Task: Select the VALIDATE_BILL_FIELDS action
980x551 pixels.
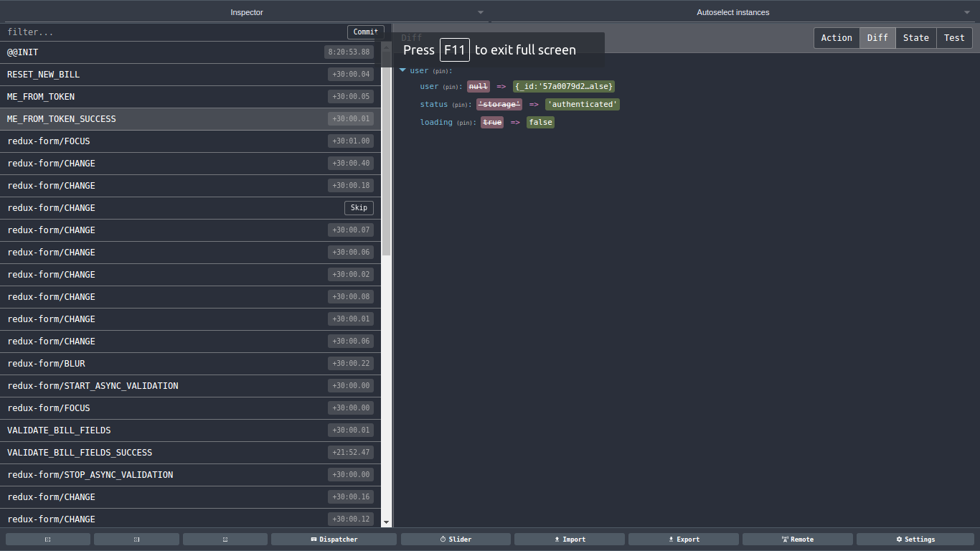Action: 190,430
